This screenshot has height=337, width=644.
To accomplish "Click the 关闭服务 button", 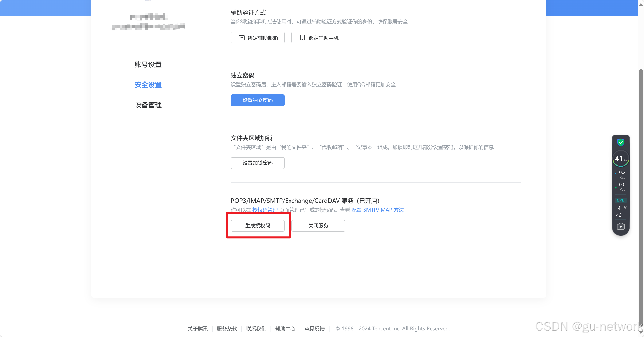I will pyautogui.click(x=318, y=226).
